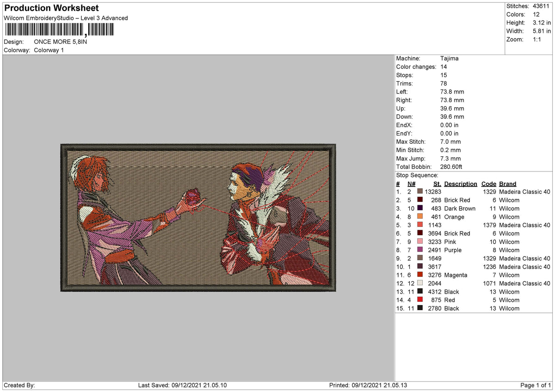Click the embroidery design preview image
This screenshot has width=555, height=392.
pyautogui.click(x=198, y=217)
